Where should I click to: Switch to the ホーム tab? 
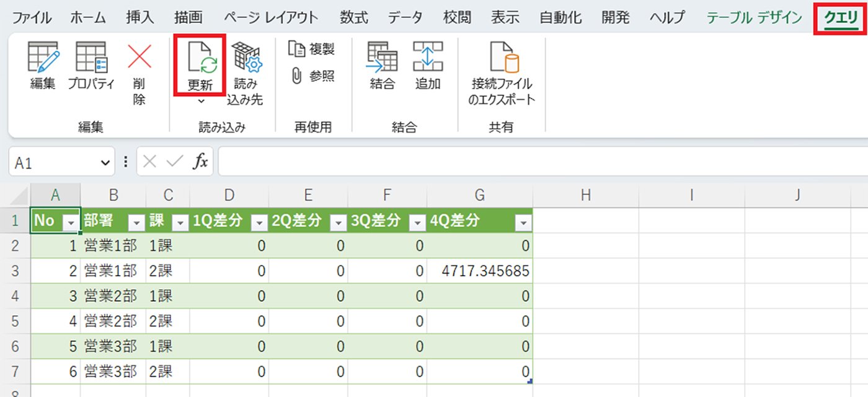tap(87, 17)
